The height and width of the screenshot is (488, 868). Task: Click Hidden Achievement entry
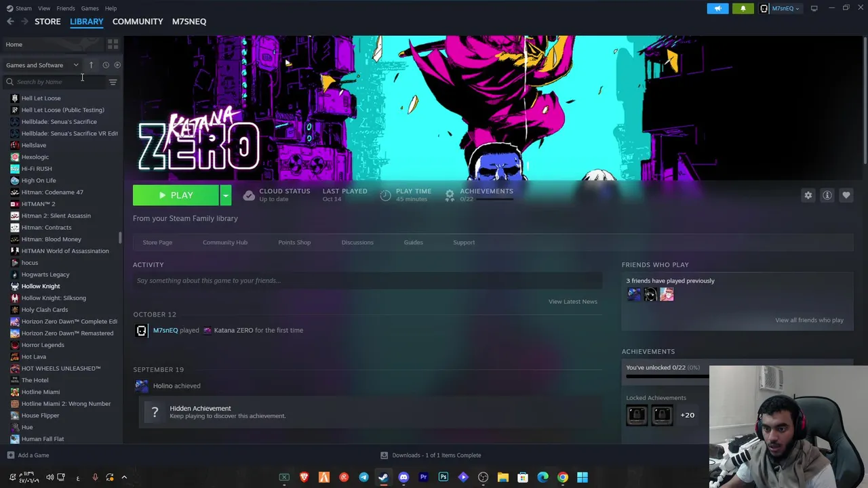coord(370,412)
